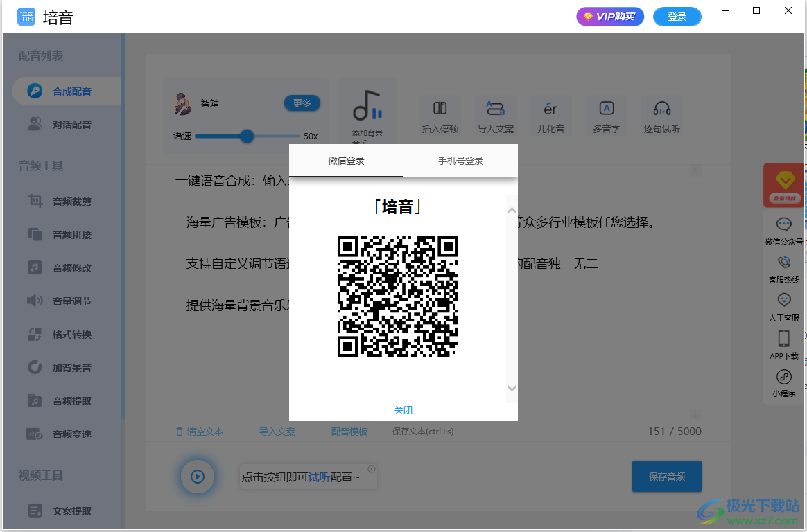The image size is (807, 532).
Task: Click the 配音模板 link
Action: tap(349, 432)
